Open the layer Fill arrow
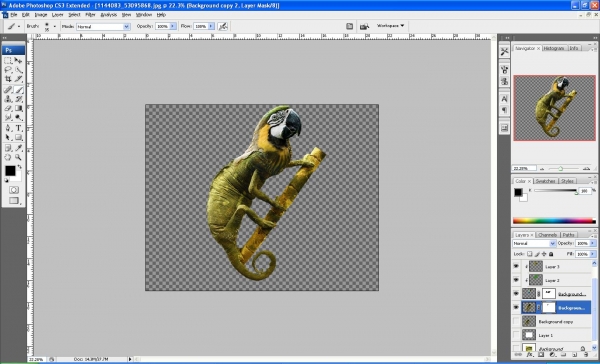This screenshot has height=364, width=600. click(593, 254)
